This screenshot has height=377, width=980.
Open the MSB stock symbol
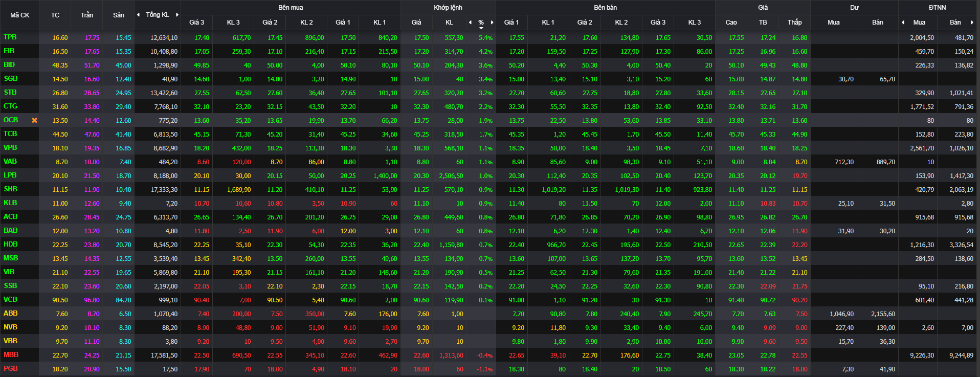point(11,258)
